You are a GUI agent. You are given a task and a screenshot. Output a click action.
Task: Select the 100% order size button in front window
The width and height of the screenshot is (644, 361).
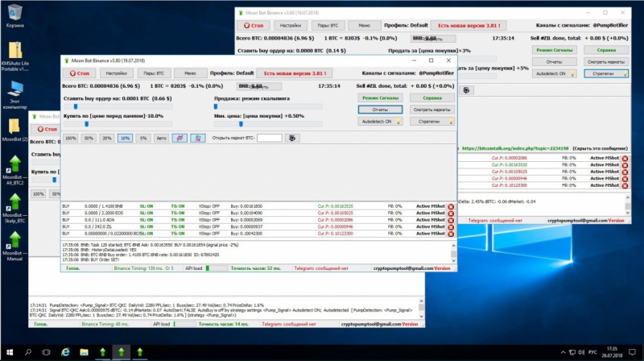[x=71, y=138]
